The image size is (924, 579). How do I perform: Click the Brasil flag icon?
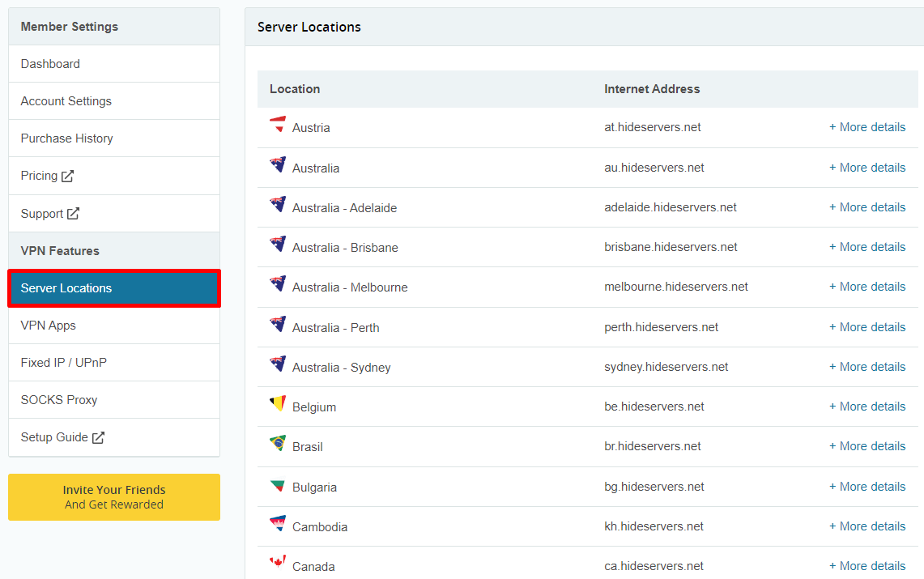point(278,443)
